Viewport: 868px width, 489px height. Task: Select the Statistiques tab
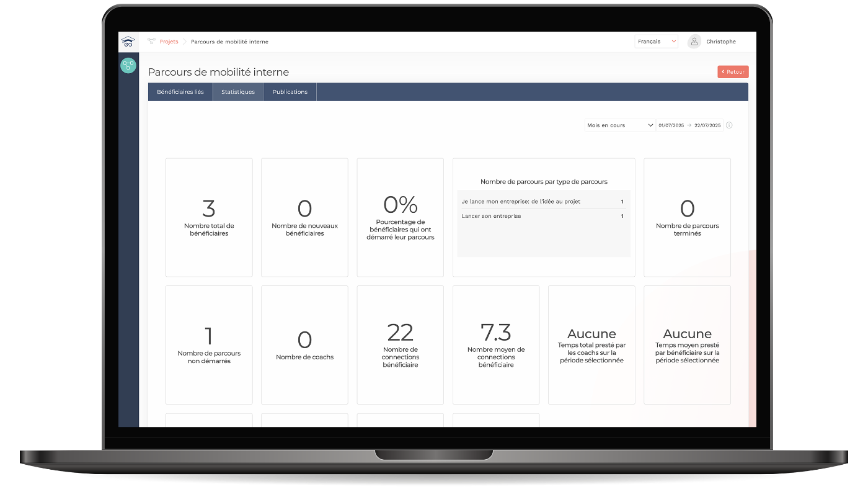point(238,92)
